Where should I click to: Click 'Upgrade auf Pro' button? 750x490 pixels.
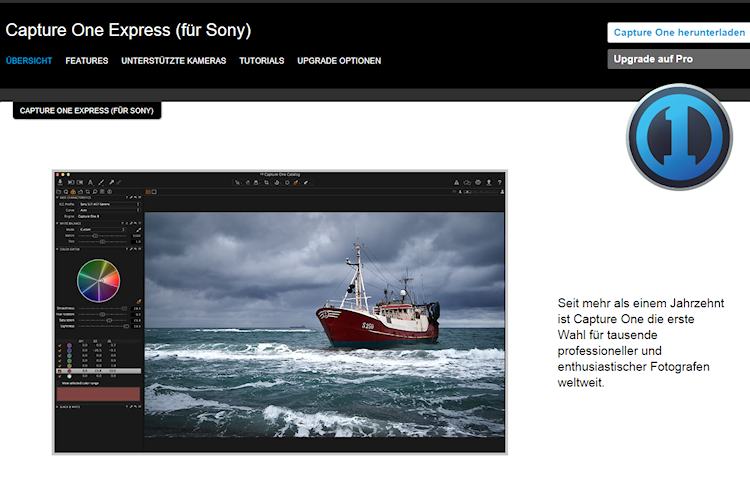pos(679,59)
